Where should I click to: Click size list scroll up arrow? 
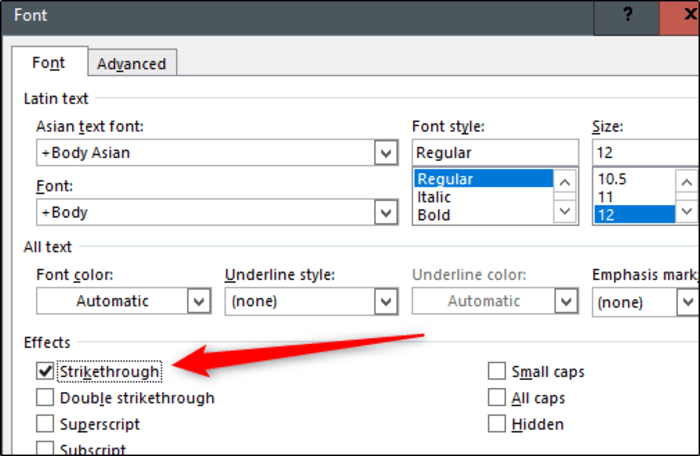pos(687,182)
